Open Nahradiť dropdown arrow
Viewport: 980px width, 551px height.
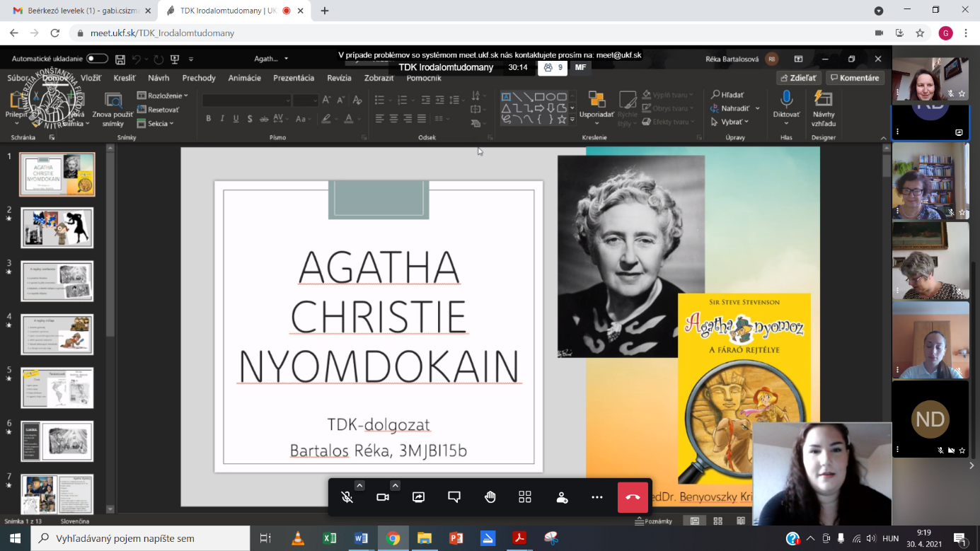pos(757,109)
